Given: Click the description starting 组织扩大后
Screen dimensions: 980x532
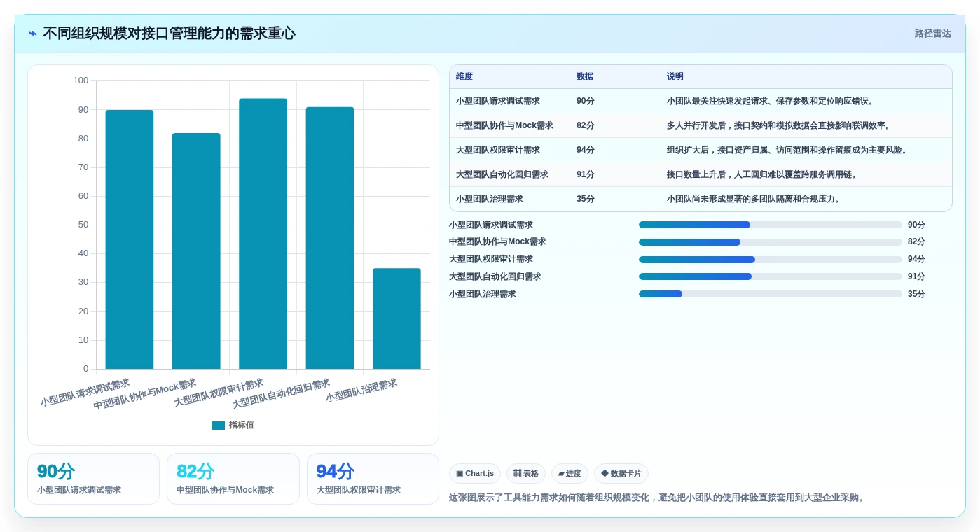Looking at the screenshot, I should pyautogui.click(x=789, y=150).
